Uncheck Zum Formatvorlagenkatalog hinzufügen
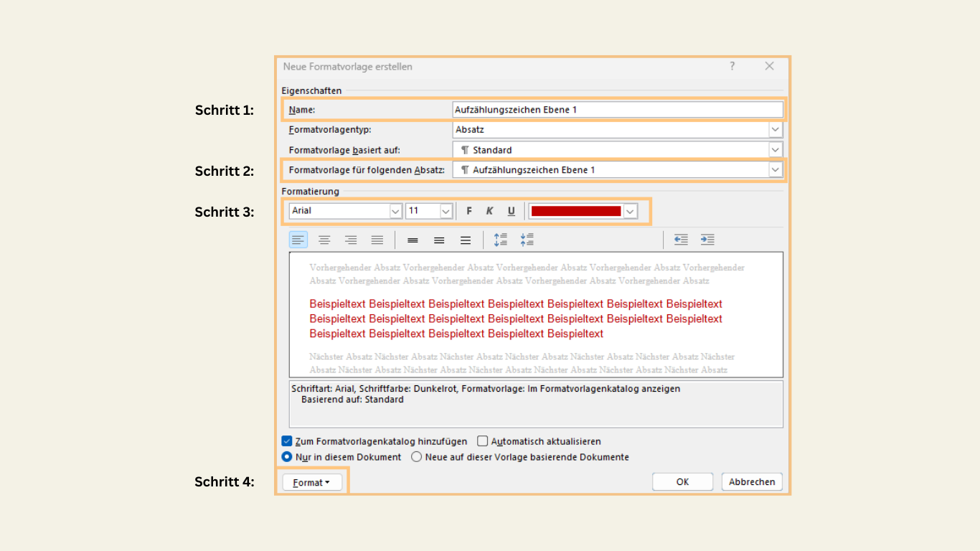Viewport: 980px width, 551px height. (x=287, y=441)
